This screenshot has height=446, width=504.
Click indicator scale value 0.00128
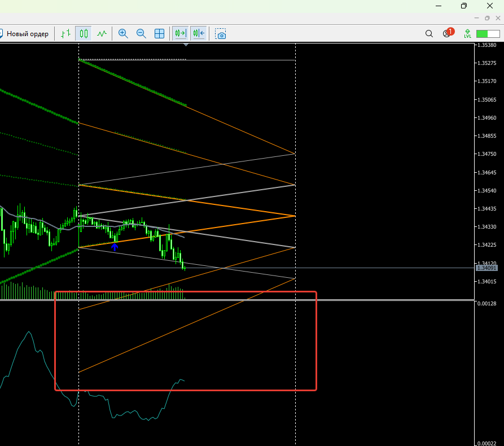[487, 304]
